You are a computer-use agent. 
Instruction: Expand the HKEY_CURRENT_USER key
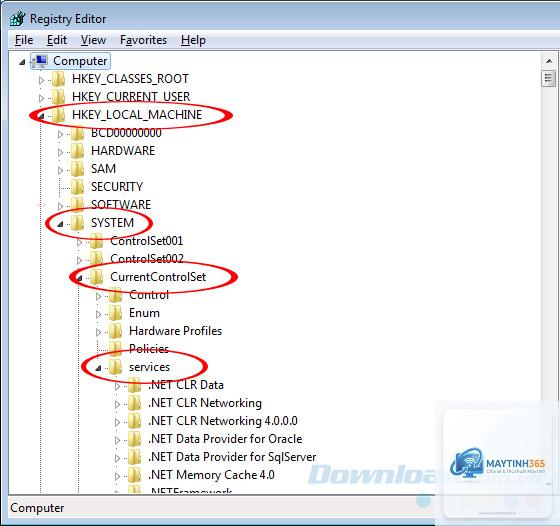click(41, 98)
